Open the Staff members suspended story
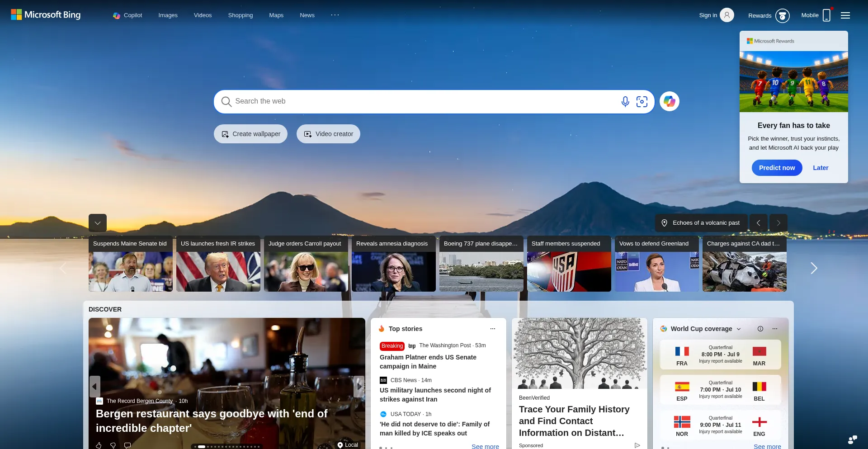 569,264
